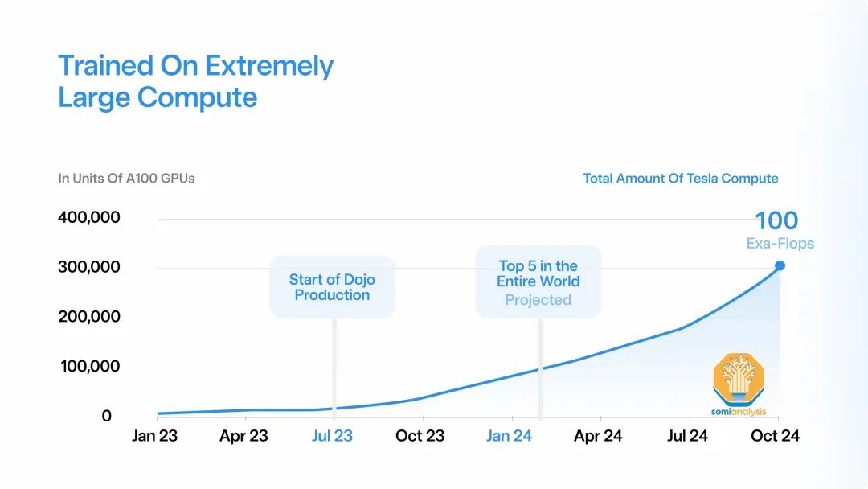Select the Start of Dojo Production callout

332,287
